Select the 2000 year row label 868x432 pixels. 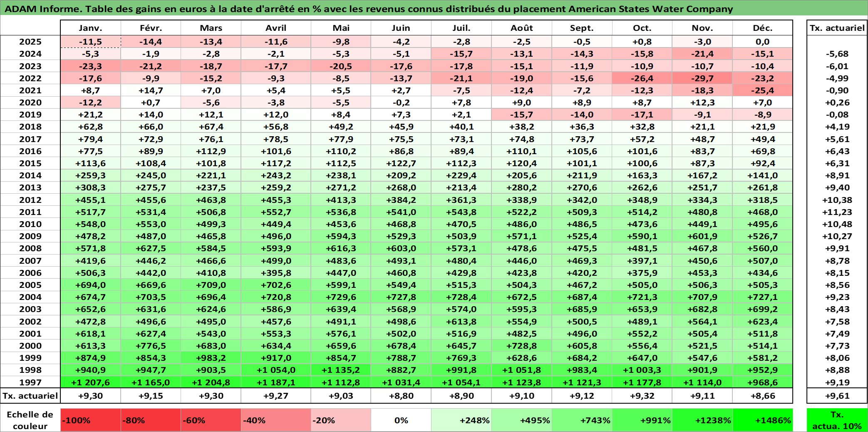(30, 346)
